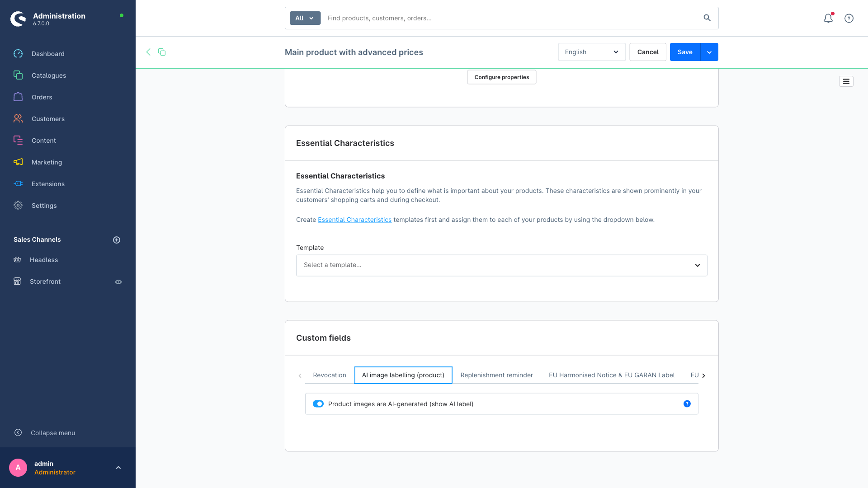
Task: Expand Save options dropdown arrow
Action: (x=709, y=52)
